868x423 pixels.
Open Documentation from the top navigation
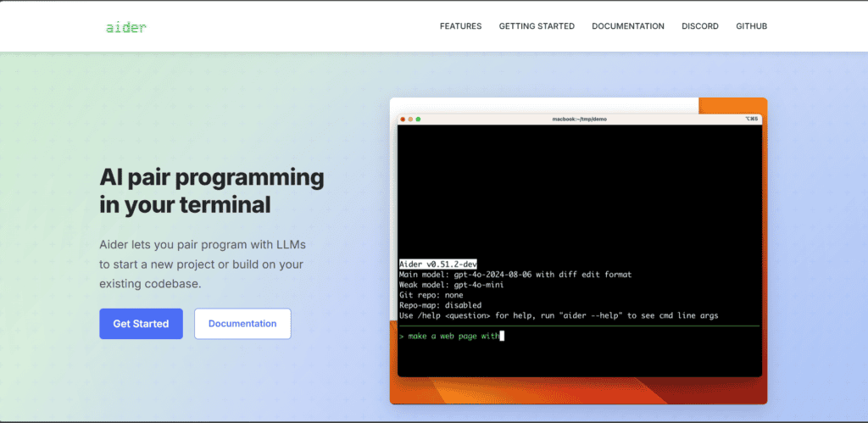click(x=628, y=26)
